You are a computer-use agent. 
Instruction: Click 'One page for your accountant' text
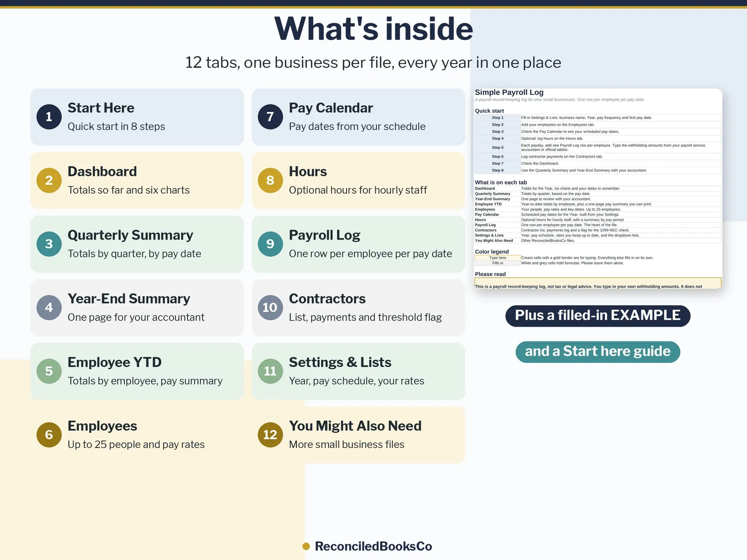tap(136, 317)
